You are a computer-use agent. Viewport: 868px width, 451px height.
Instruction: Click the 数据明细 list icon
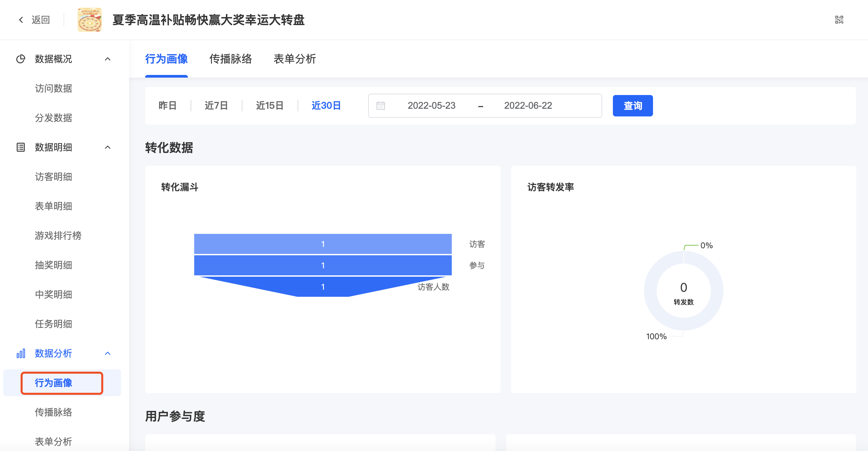(x=20, y=147)
